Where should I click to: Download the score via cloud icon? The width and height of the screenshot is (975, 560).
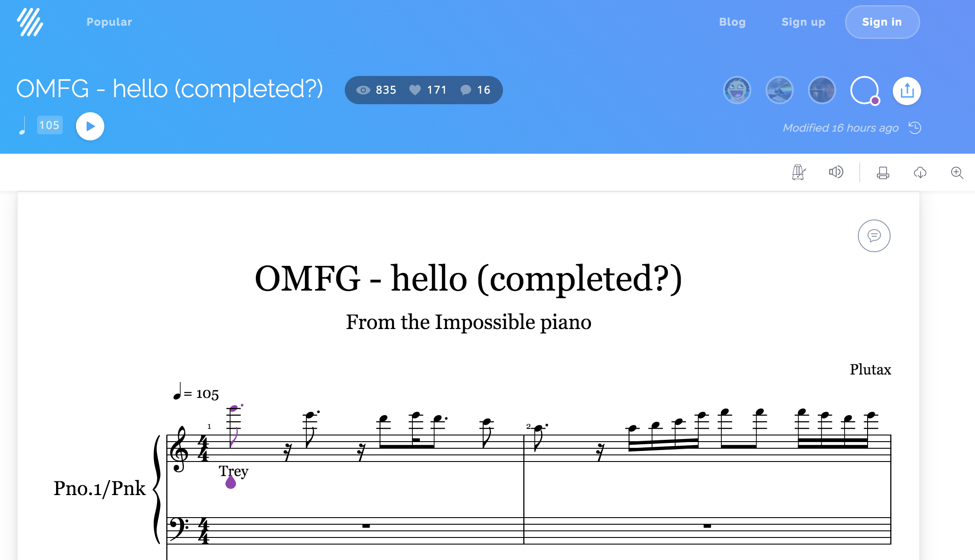[920, 173]
